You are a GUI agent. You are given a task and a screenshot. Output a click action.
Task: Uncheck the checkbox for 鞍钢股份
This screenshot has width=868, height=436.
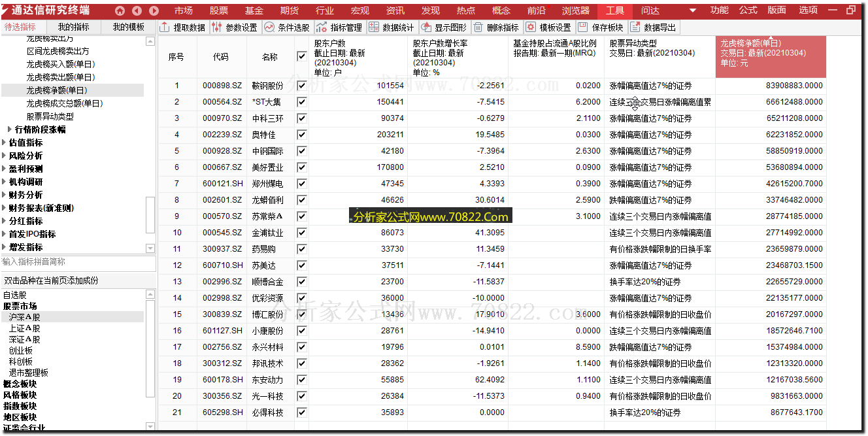coord(301,86)
